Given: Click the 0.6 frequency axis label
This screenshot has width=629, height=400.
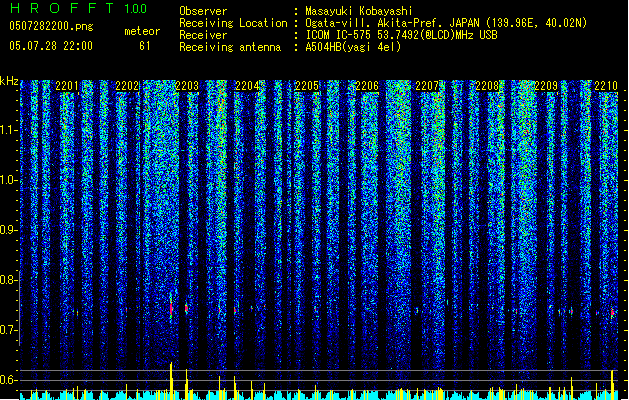Looking at the screenshot, I should pos(8,380).
